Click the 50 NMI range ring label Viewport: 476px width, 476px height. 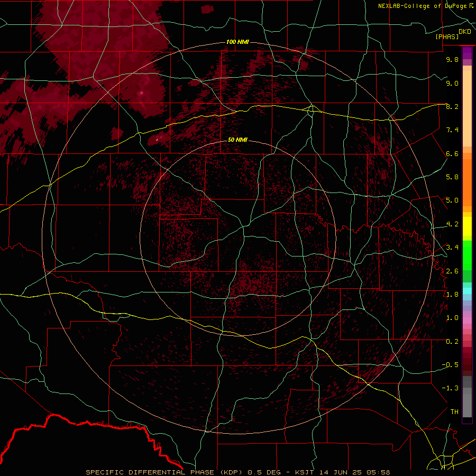(237, 140)
